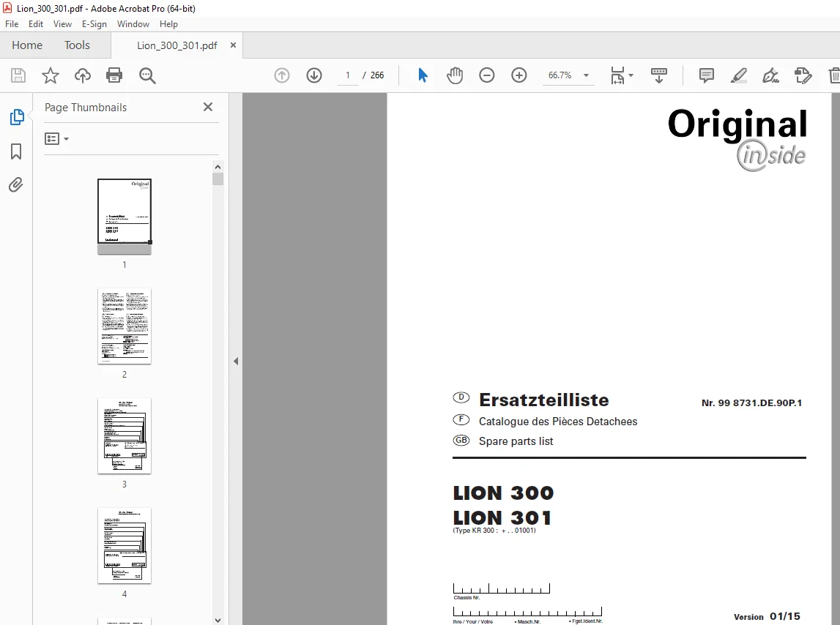Close the Page Thumbnails panel
This screenshot has height=625, width=840.
tap(208, 107)
